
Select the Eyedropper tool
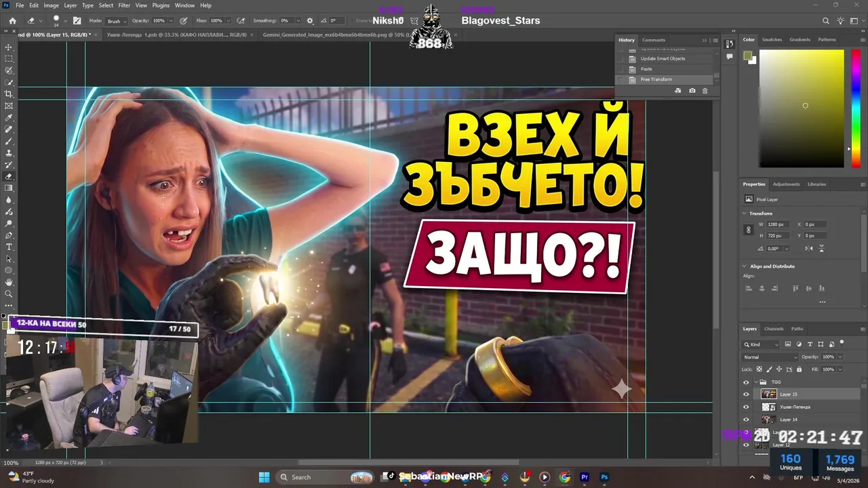point(9,118)
